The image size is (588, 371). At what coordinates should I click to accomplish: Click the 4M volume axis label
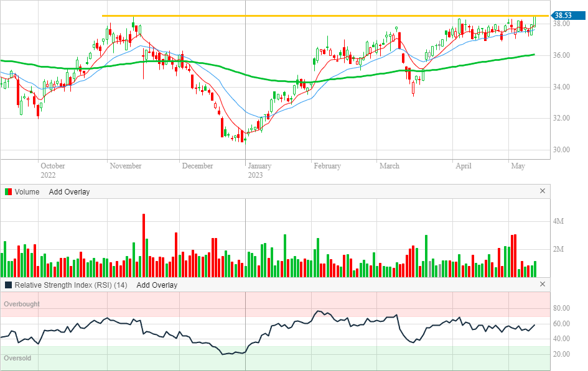pyautogui.click(x=559, y=221)
